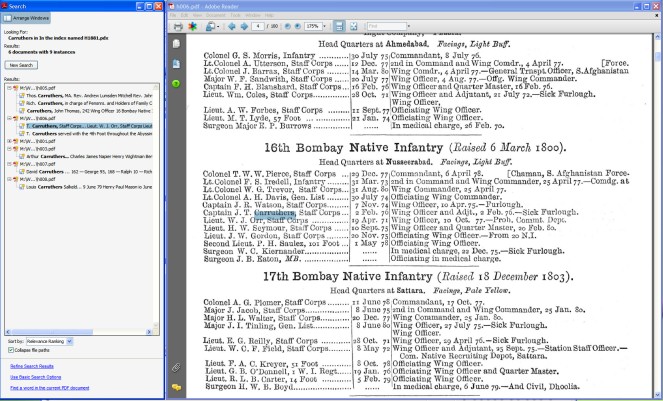Click result icon for Thos. Carruthers
This screenshot has height=401, width=663.
click(22, 96)
